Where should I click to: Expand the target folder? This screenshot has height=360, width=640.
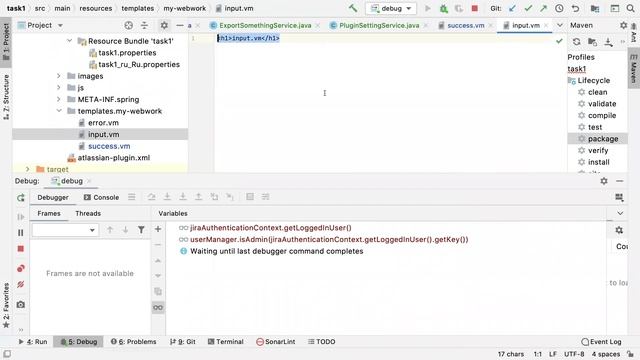(x=28, y=169)
